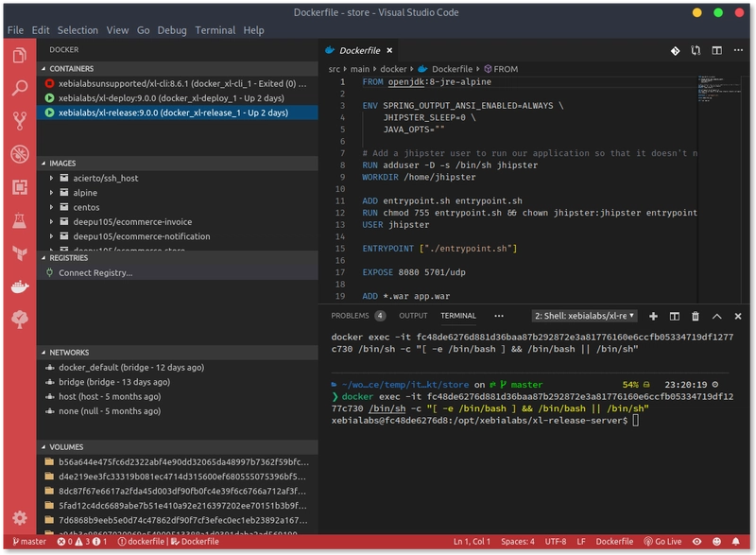756x555 pixels.
Task: Click Go Live in status bar
Action: [x=663, y=542]
